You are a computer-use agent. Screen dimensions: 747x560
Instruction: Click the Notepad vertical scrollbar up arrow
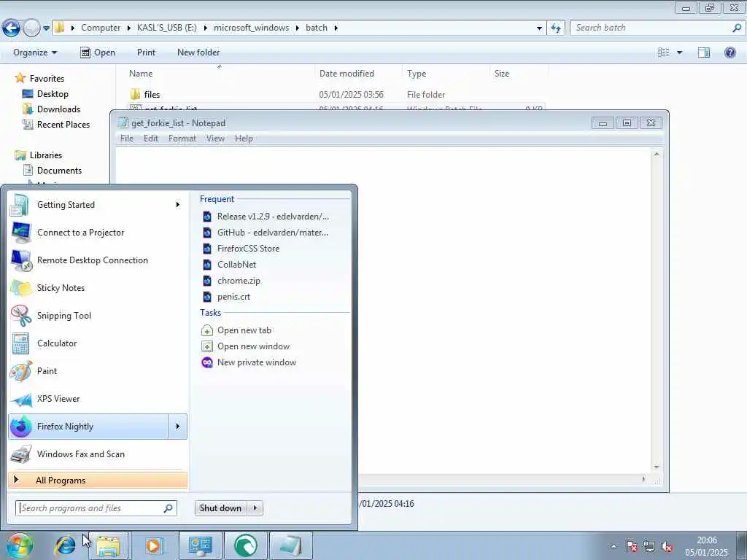pos(657,155)
